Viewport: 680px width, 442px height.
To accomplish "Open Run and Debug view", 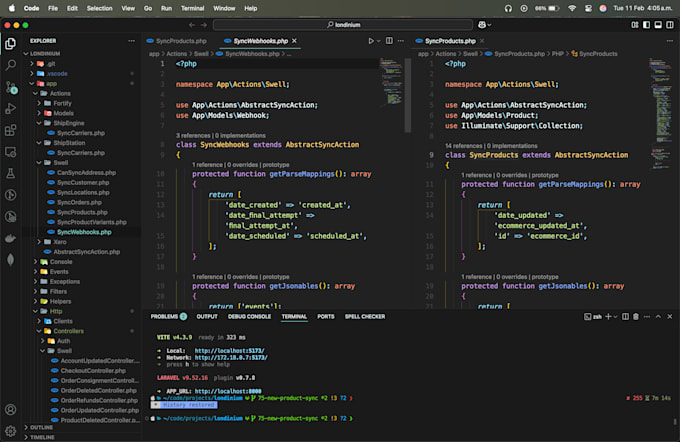I will (x=10, y=108).
